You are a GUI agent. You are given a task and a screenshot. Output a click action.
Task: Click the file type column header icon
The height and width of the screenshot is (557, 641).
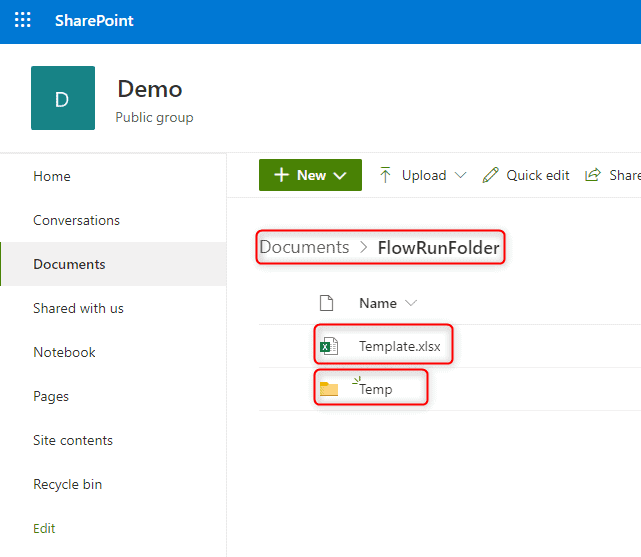tap(325, 303)
